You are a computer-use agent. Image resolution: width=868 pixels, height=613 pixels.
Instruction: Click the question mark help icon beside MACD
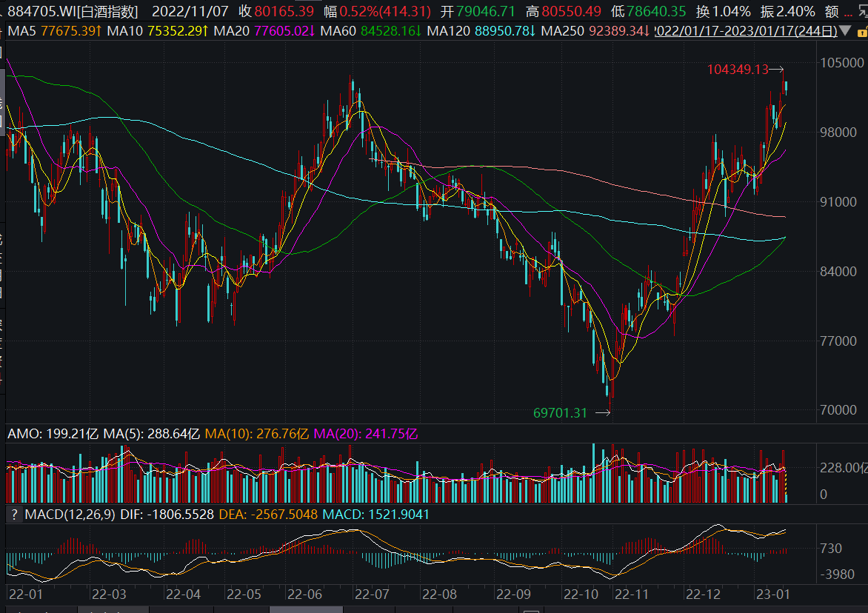14,515
